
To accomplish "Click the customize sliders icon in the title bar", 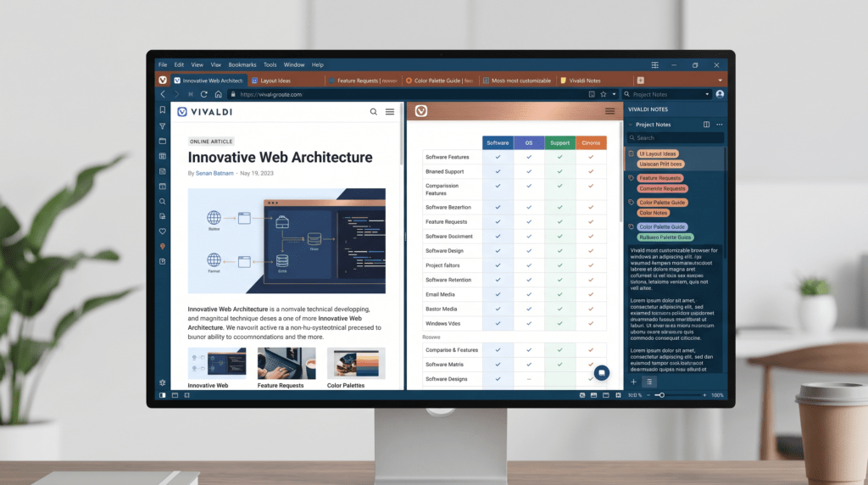I will point(655,64).
